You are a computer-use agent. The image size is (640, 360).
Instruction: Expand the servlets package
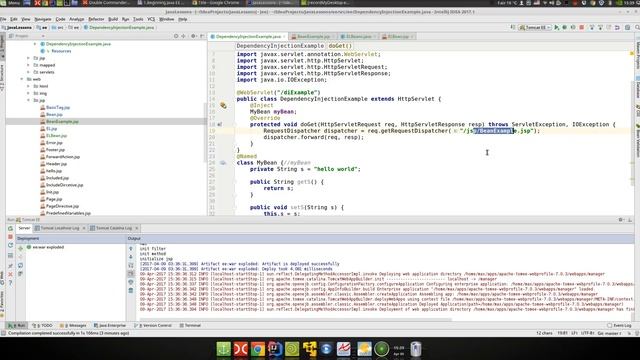click(29, 72)
